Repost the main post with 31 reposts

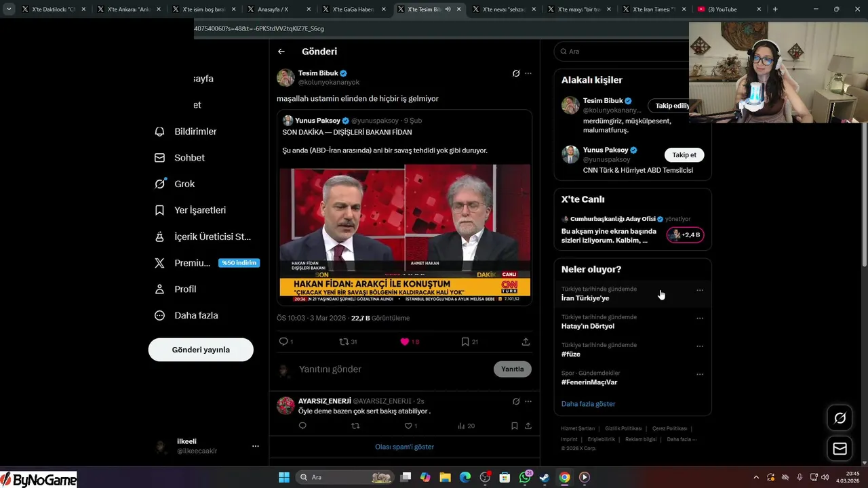pos(344,342)
